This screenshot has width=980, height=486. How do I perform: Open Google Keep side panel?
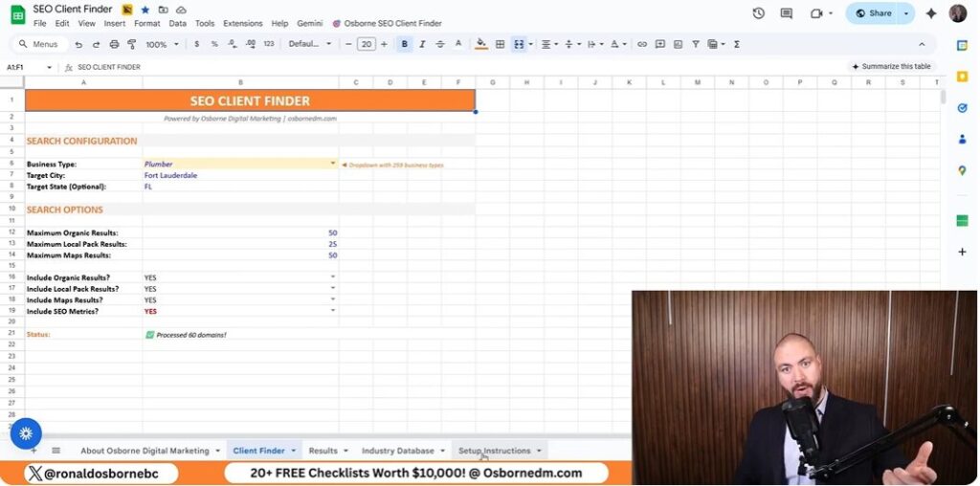click(962, 77)
